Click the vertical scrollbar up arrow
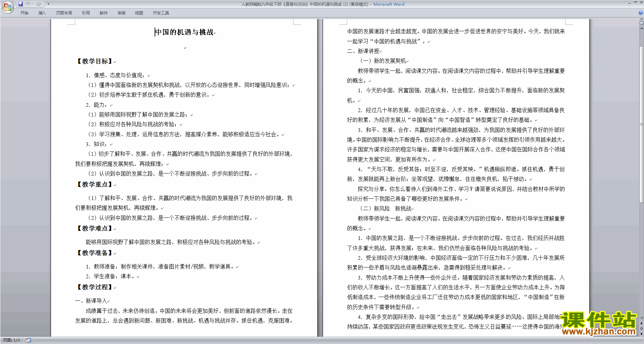This screenshot has height=344, width=644. (x=641, y=28)
